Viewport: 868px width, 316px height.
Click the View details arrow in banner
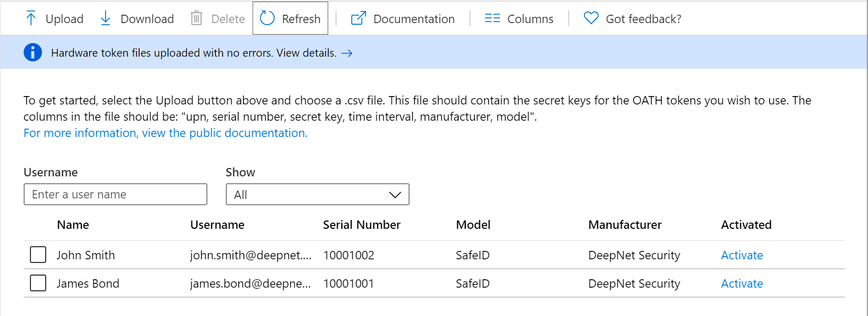(347, 53)
